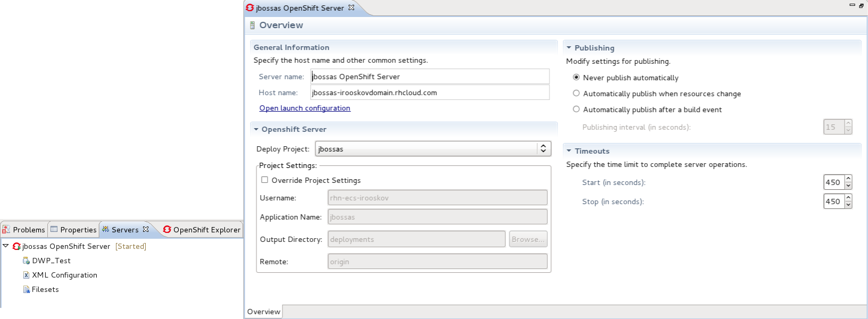868x319 pixels.
Task: Click the Properties tab icon
Action: [54, 229]
